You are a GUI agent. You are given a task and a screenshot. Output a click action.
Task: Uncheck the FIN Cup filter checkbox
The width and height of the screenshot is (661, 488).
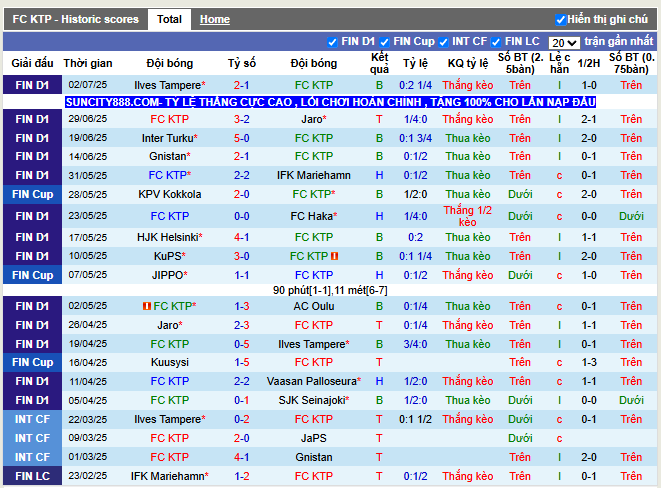coord(384,42)
